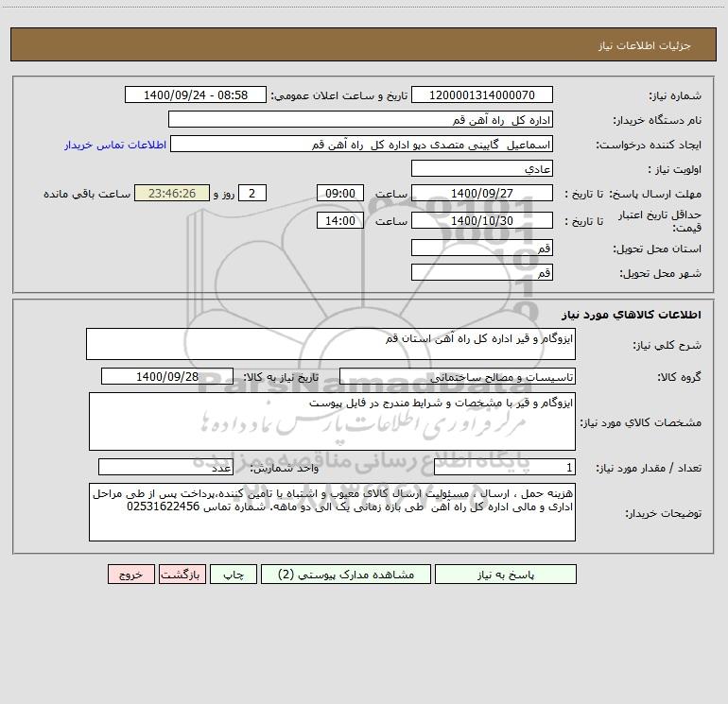The image size is (728, 704).
Task: Click the header جزئیات اطلاعات نیاز
Action: [645, 45]
